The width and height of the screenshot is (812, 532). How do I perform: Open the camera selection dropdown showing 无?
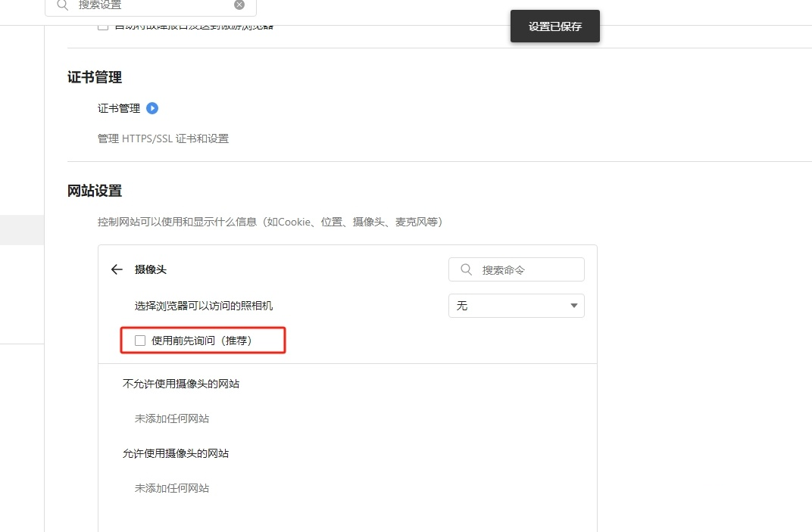tap(517, 306)
